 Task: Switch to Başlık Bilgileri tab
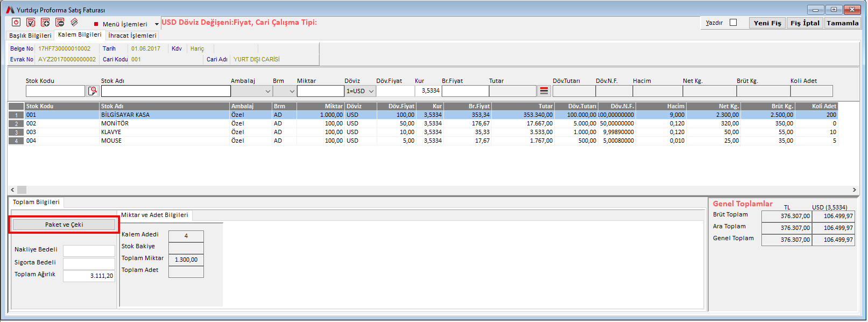point(30,36)
